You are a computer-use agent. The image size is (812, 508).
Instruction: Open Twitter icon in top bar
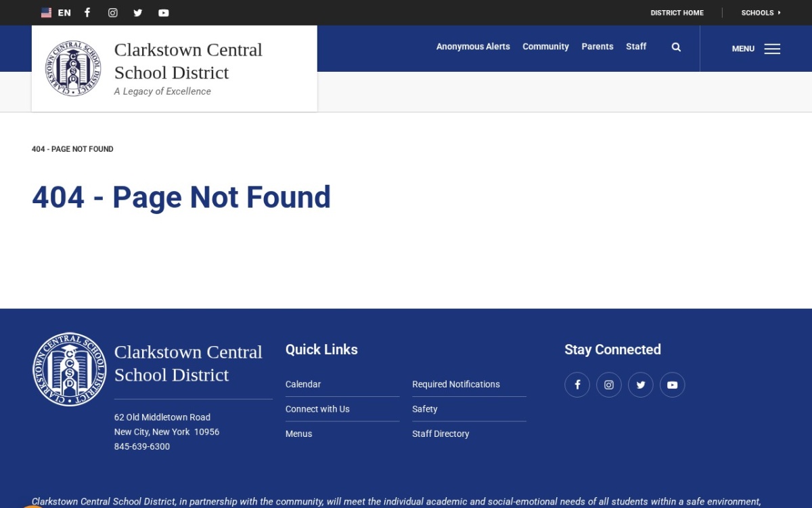(x=138, y=13)
